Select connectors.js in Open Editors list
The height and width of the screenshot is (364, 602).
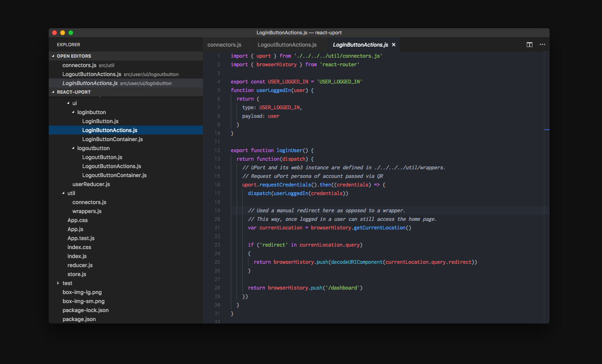point(79,65)
